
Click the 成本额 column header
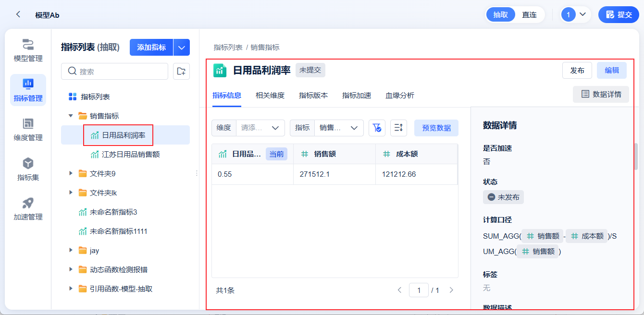click(x=417, y=154)
